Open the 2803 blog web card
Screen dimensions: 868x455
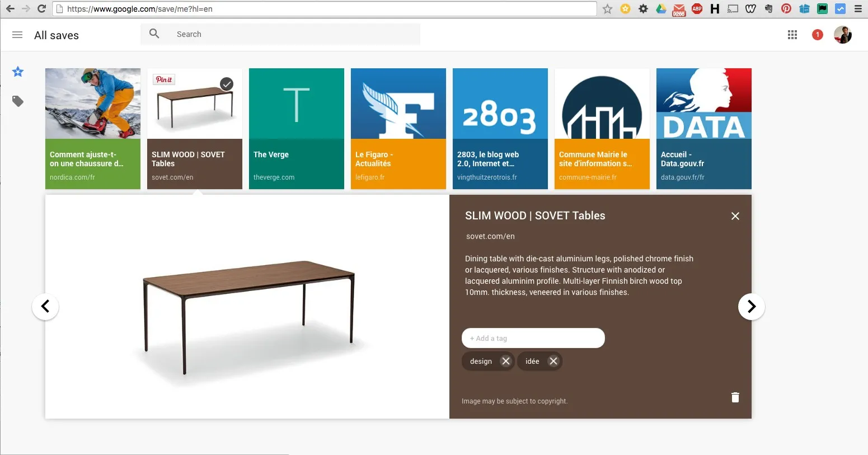tap(500, 129)
